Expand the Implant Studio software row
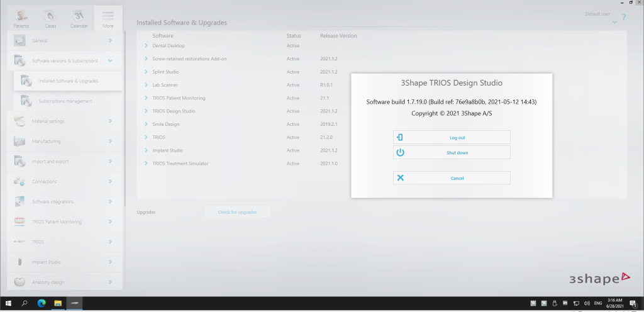Image resolution: width=644 pixels, height=312 pixels. click(x=147, y=150)
